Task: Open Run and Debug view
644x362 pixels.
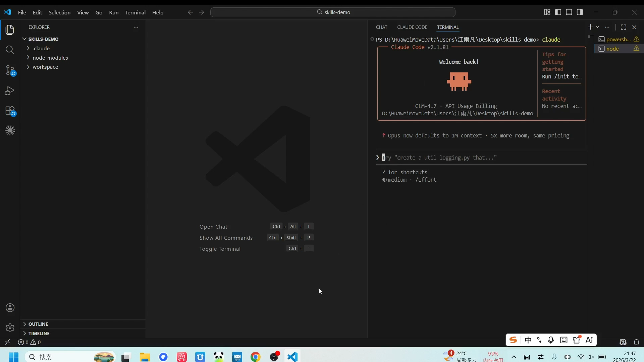Action: [x=10, y=91]
